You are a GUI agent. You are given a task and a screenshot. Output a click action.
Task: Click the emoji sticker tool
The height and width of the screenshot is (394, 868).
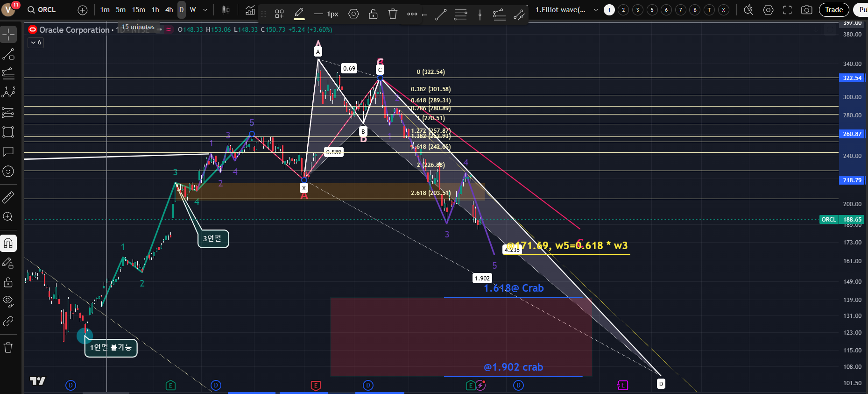click(x=8, y=172)
